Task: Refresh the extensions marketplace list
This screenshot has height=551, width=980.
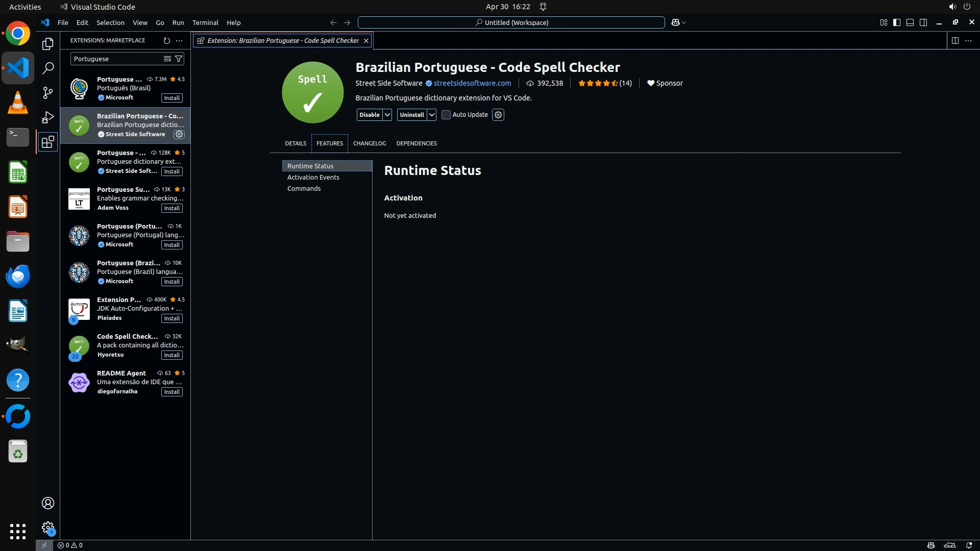Action: click(x=166, y=40)
